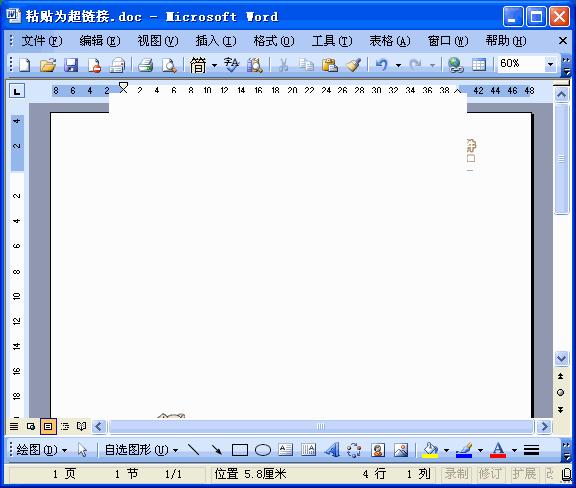Click the Research icon
The width and height of the screenshot is (576, 488).
coord(255,65)
